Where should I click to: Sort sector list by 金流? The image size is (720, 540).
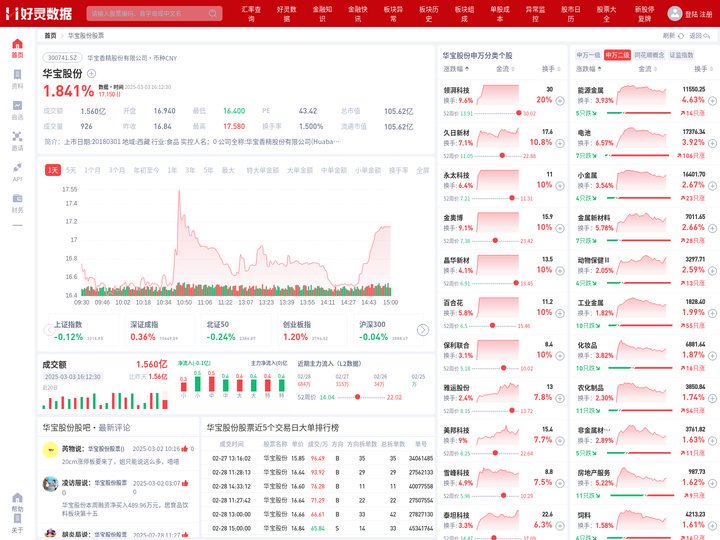click(x=647, y=69)
